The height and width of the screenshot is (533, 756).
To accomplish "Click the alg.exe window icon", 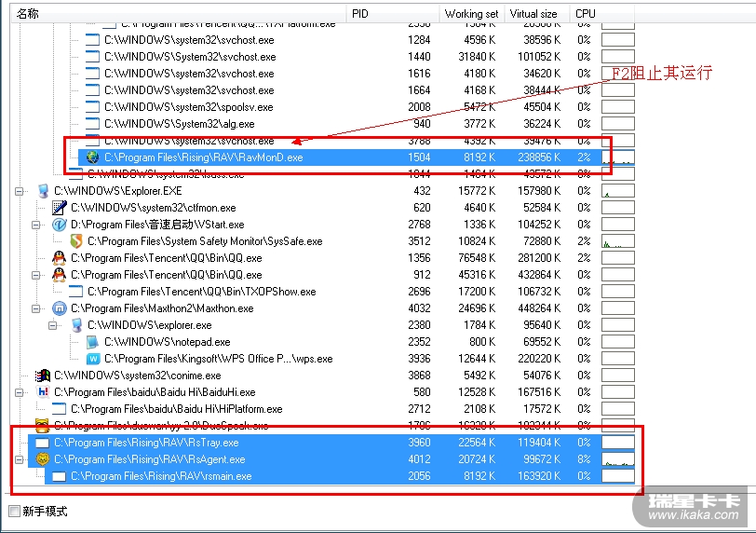I will (x=92, y=124).
